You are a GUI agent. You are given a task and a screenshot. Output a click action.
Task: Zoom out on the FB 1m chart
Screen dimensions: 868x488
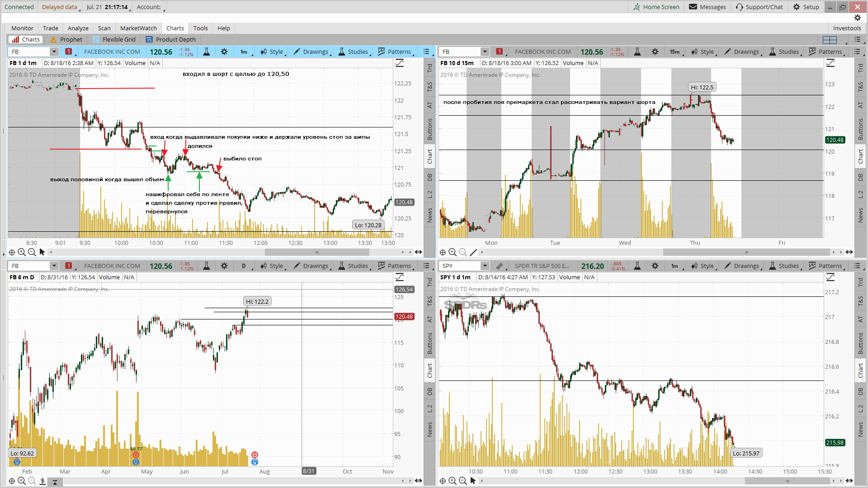click(32, 252)
